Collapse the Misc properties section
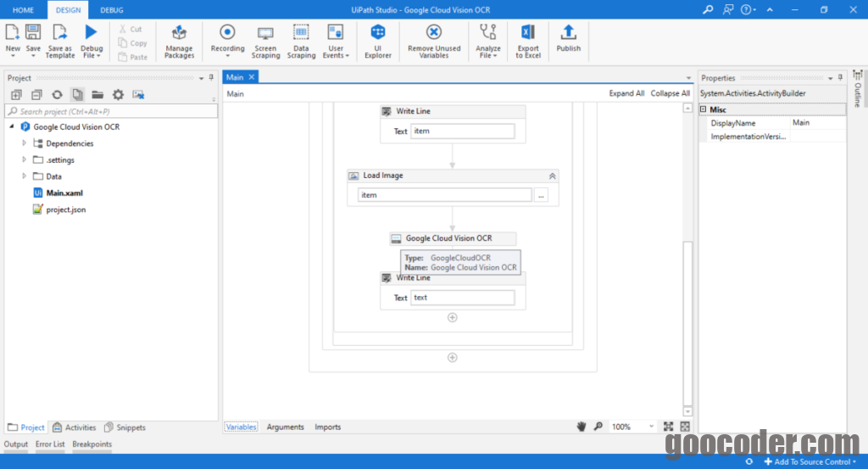Viewport: 868px width, 469px height. 704,109
